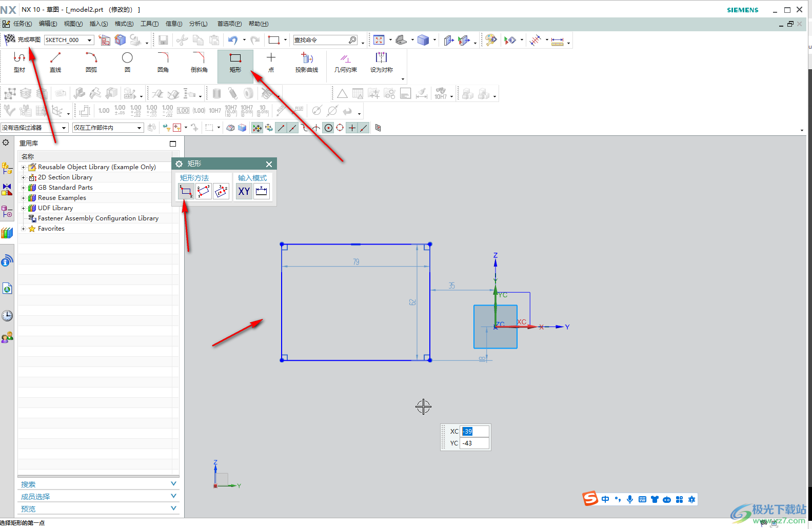Click the 设为对称 (Make Symmetric) icon
This screenshot has width=812, height=529.
381,62
